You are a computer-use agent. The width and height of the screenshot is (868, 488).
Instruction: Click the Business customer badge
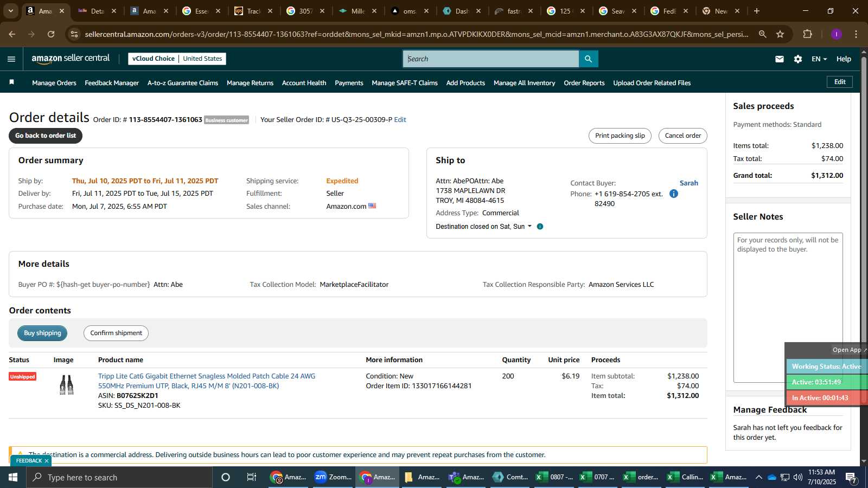227,120
